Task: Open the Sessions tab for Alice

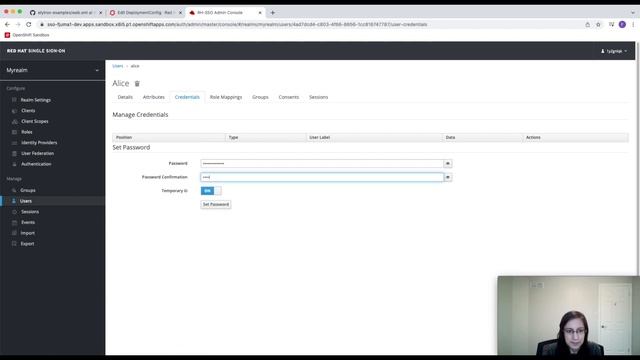Action: (x=318, y=97)
